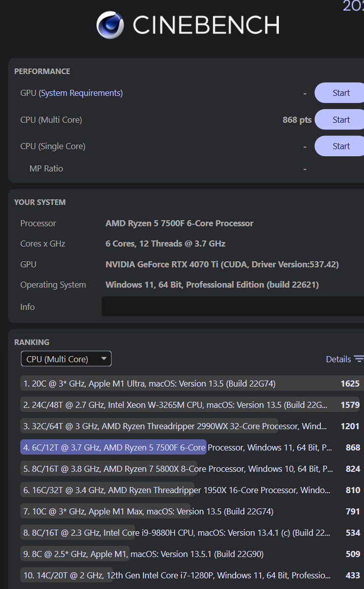Start the CPU Single Core test
The width and height of the screenshot is (364, 589).
(x=341, y=146)
